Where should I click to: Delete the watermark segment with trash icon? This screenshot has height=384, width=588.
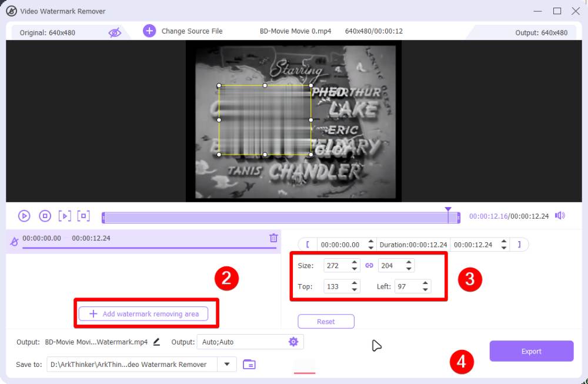273,238
